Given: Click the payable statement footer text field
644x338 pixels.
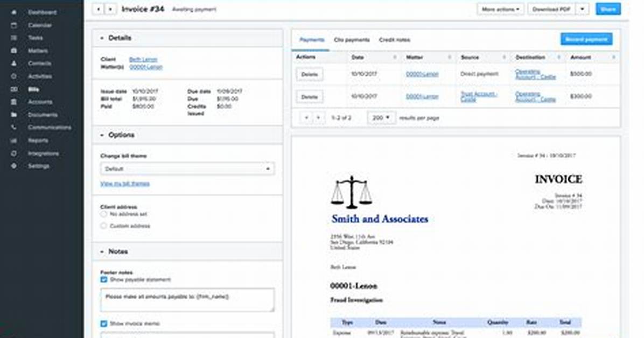Looking at the screenshot, I should click(187, 300).
